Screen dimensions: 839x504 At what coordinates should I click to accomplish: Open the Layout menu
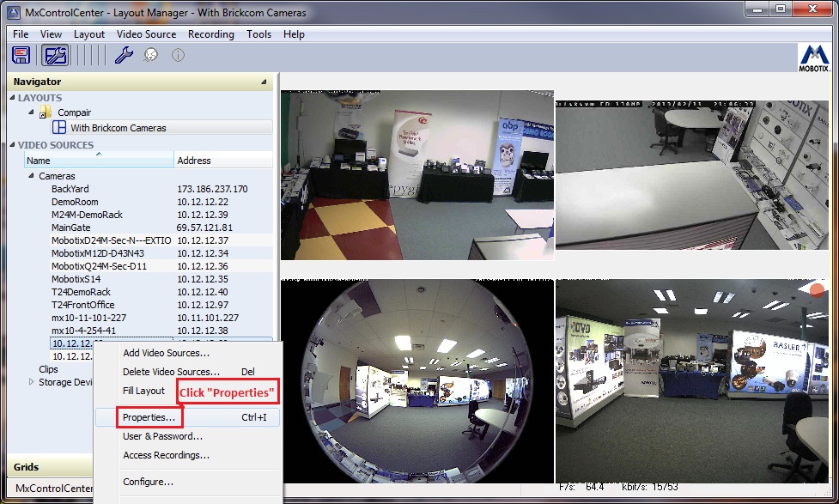(89, 34)
